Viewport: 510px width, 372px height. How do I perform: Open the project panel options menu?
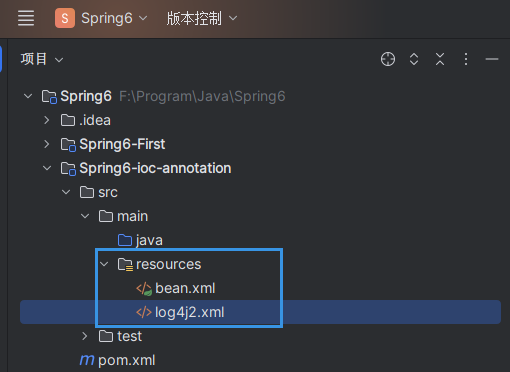click(466, 59)
